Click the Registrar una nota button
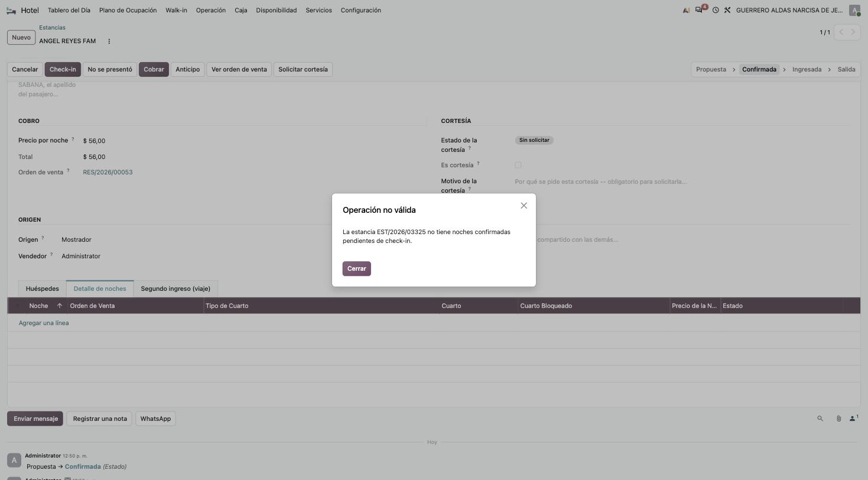The image size is (868, 480). point(100,419)
